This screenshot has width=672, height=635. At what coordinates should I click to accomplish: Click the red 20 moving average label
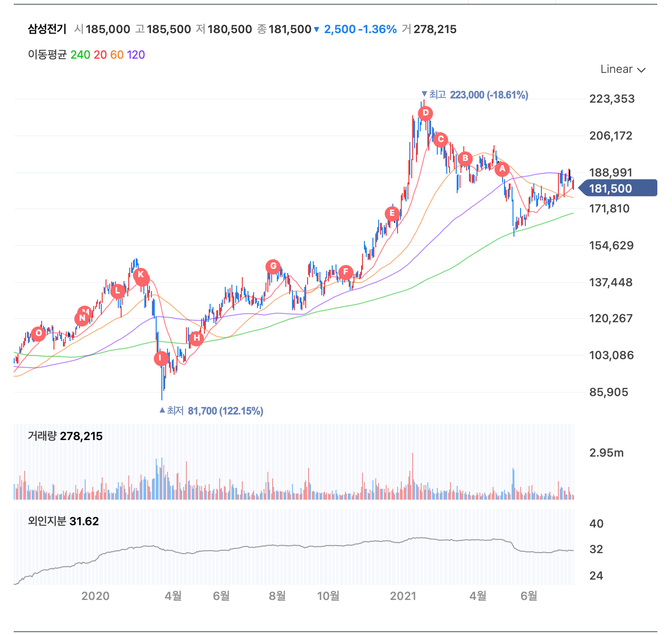(x=100, y=55)
